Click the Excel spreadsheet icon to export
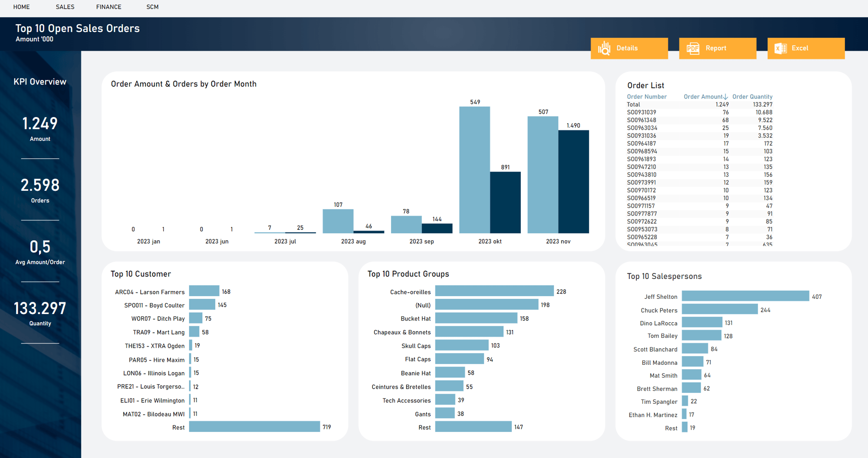Viewport: 868px width, 458px height. pos(781,48)
